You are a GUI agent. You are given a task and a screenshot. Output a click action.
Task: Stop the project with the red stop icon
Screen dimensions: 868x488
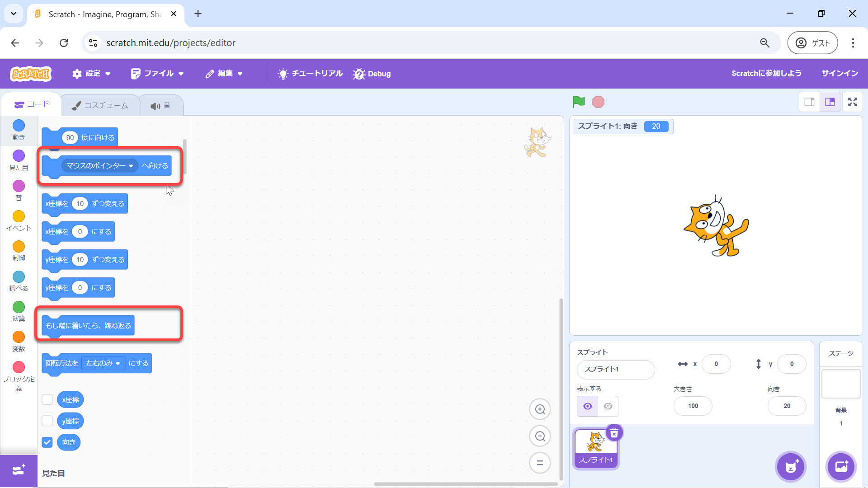[598, 102]
